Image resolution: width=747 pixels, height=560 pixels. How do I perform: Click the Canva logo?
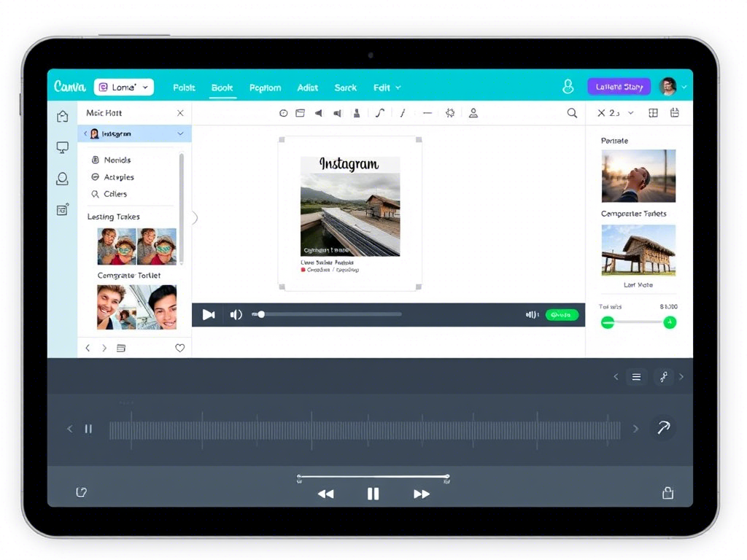pos(69,87)
